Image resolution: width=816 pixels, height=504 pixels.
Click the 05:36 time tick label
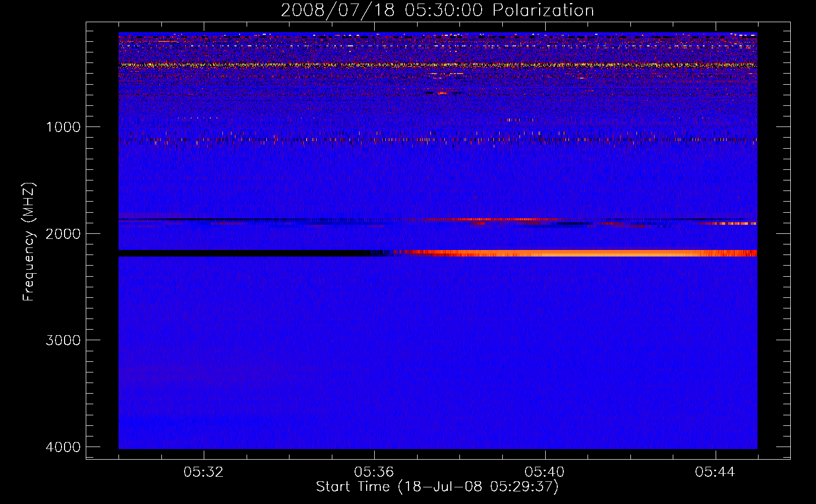(374, 472)
